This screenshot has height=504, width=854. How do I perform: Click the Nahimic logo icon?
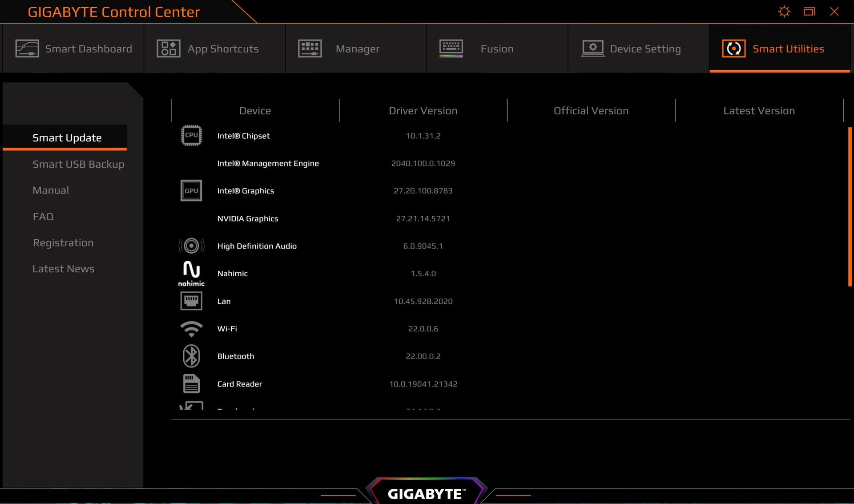tap(191, 273)
